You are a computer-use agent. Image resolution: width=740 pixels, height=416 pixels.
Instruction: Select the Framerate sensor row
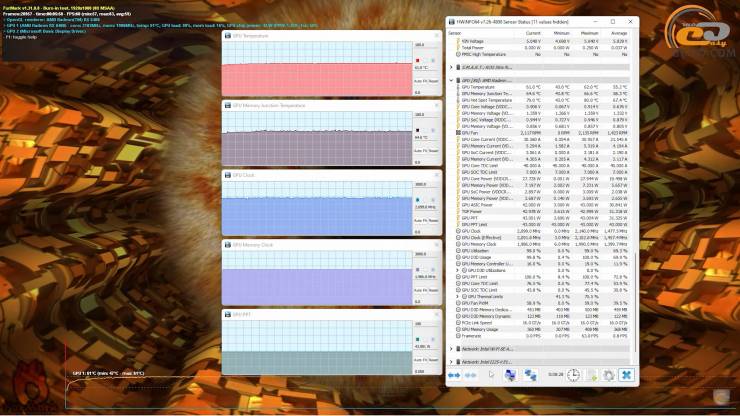click(x=542, y=336)
